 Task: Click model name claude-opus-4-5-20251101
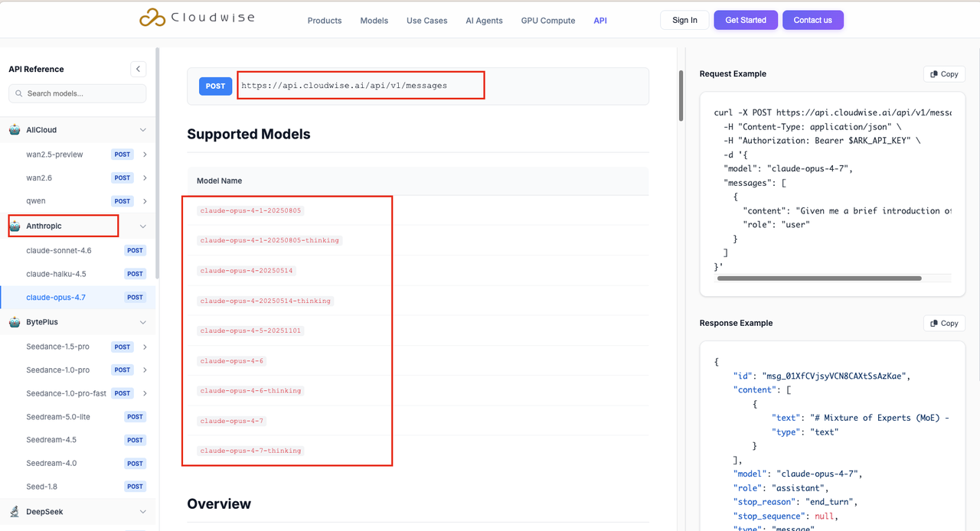[251, 331]
